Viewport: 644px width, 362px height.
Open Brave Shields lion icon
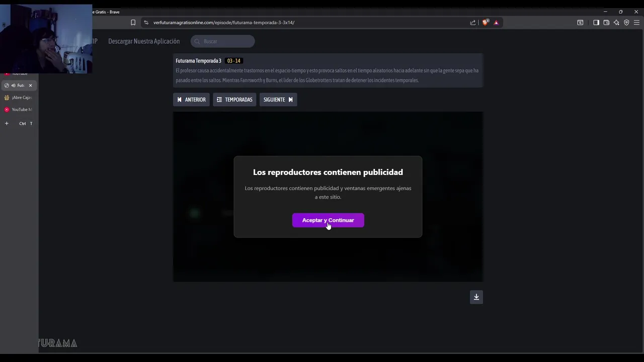pyautogui.click(x=486, y=23)
